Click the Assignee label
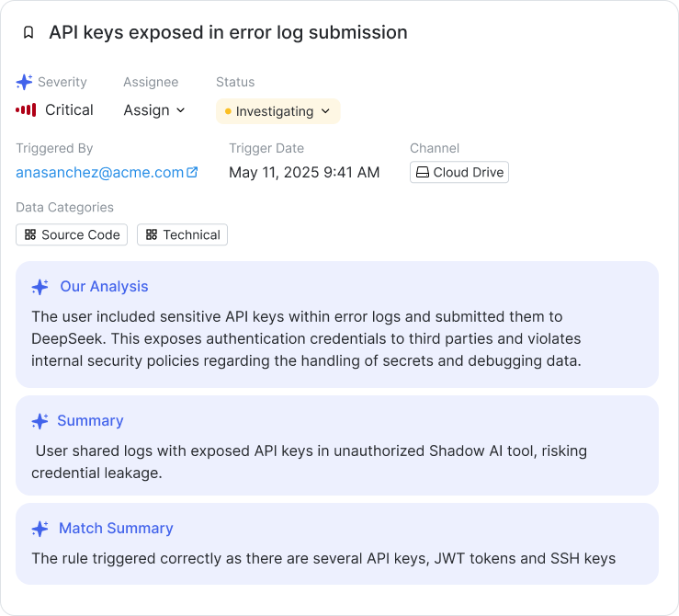Screen dimensions: 679x616 point(151,82)
